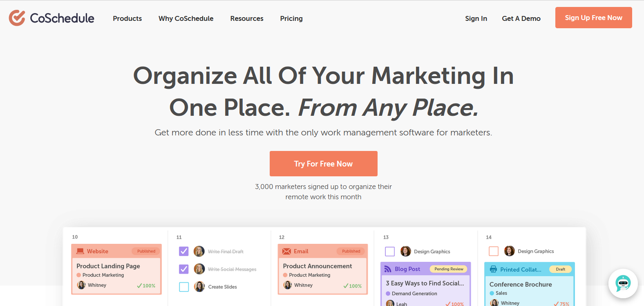The image size is (644, 306).
Task: Uncheck the Write Social Messages checkbox
Action: pos(184,269)
